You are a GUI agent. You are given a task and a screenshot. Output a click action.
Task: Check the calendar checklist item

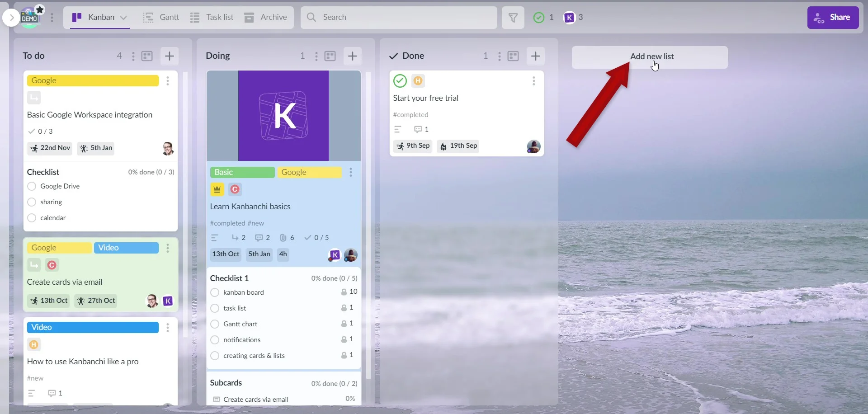click(x=32, y=218)
